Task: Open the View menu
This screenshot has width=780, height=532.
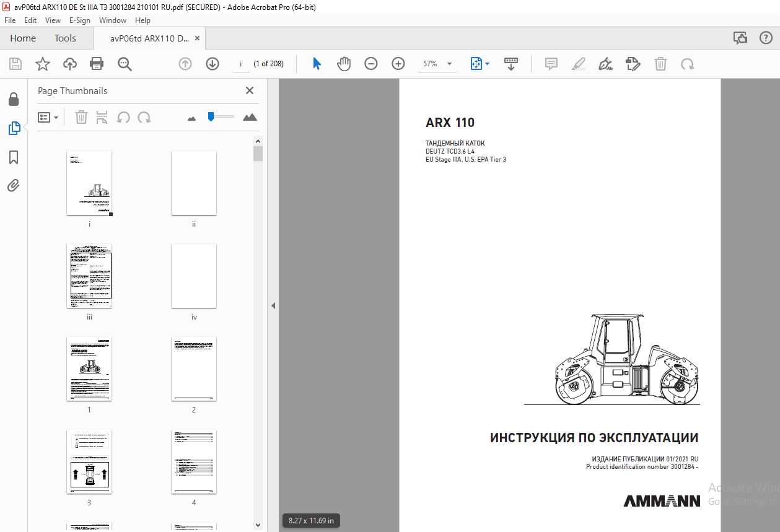Action: 53,20
